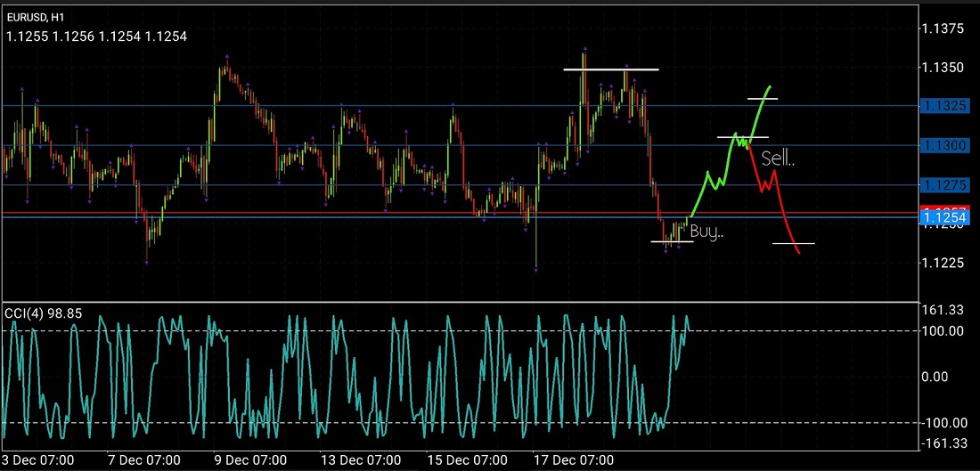
Task: Click the 3 Dec 07:00 time axis label
Action: point(38,459)
